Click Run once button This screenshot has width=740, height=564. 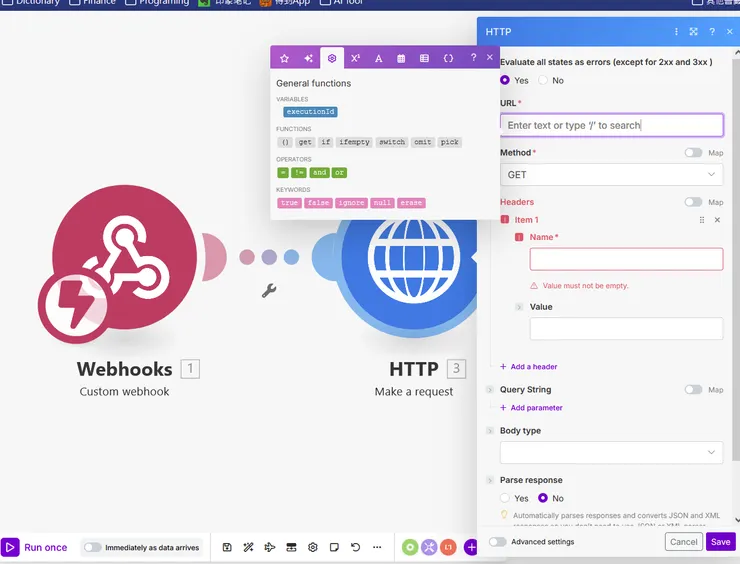(35, 547)
